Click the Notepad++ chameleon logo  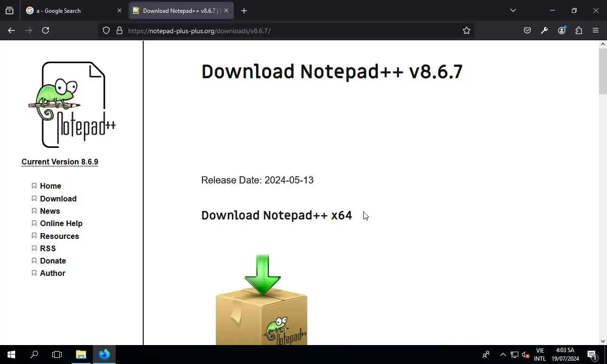pos(72,104)
